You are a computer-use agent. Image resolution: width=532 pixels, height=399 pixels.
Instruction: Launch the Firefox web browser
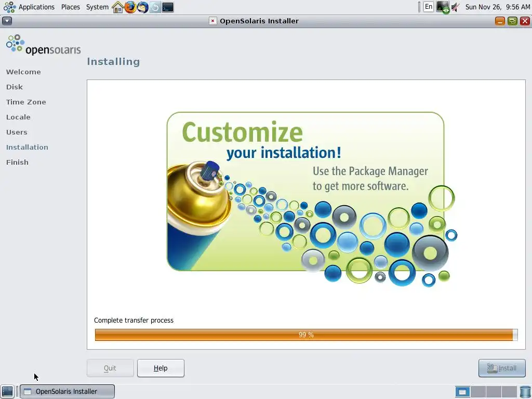click(x=130, y=7)
